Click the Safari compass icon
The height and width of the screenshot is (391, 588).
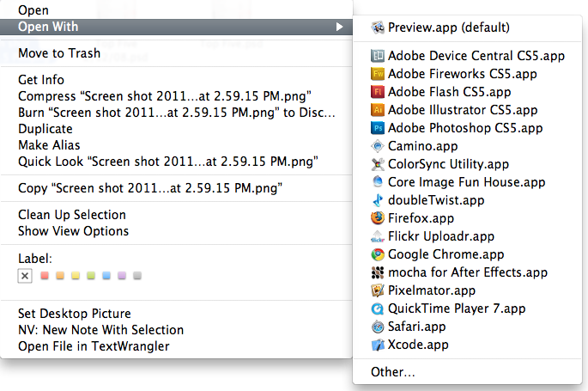[378, 327]
